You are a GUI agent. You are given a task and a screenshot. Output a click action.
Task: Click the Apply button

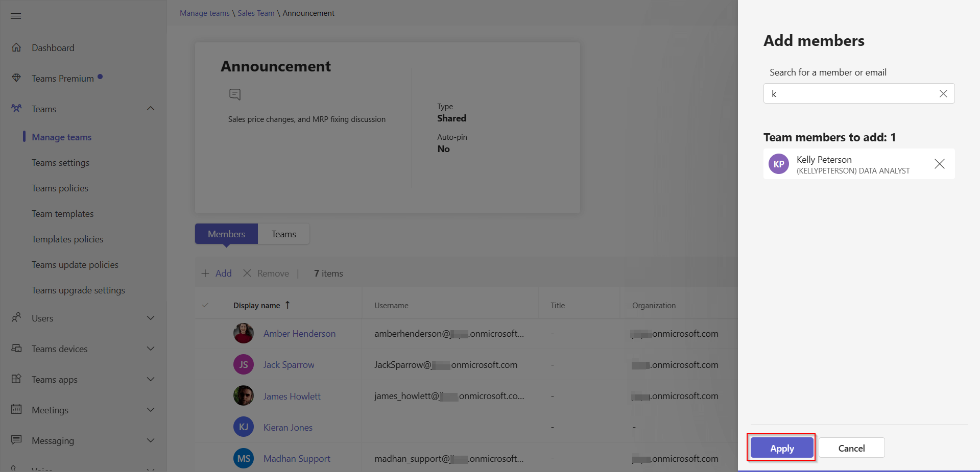click(781, 448)
